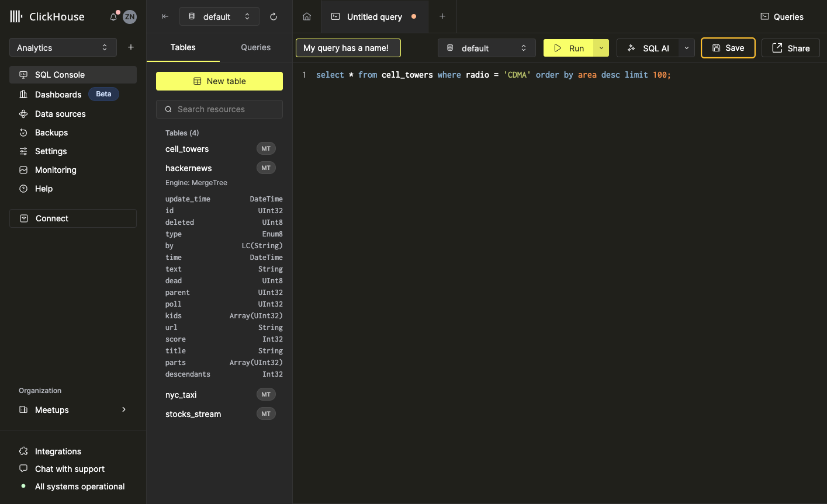Viewport: 827px width, 504px height.
Task: Open the Data sources page
Action: (x=61, y=113)
